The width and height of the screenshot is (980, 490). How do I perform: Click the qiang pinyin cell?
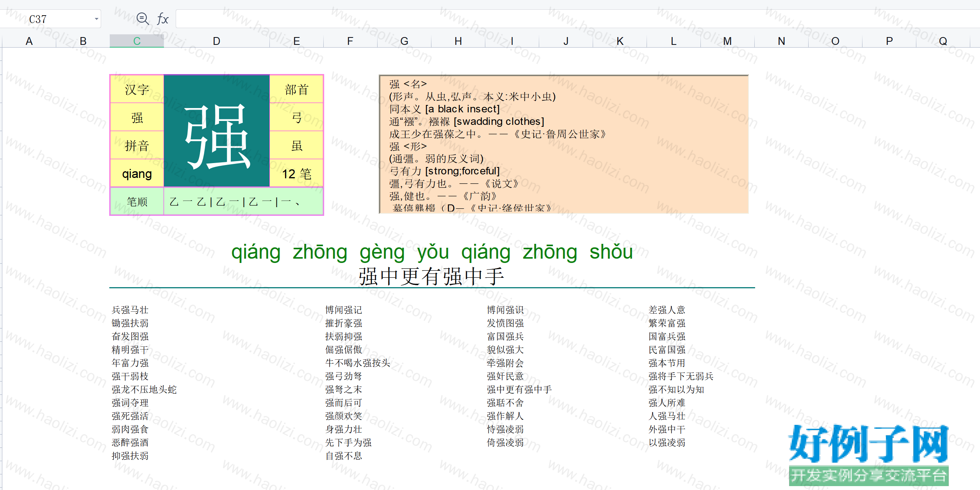137,174
